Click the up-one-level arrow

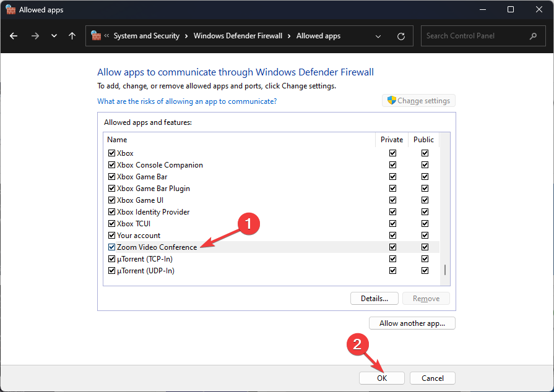click(x=72, y=36)
